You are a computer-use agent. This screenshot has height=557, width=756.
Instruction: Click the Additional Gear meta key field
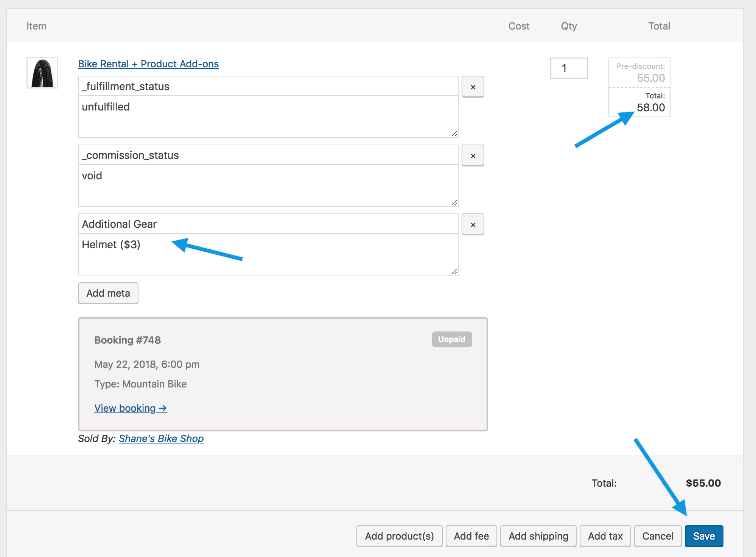(x=268, y=224)
